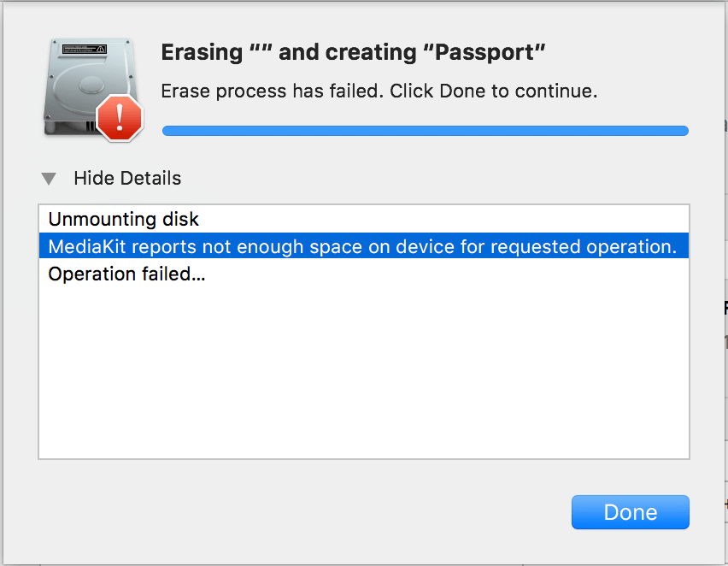The width and height of the screenshot is (728, 566).
Task: Click the disk platter spindle on drive icon
Action: click(91, 85)
